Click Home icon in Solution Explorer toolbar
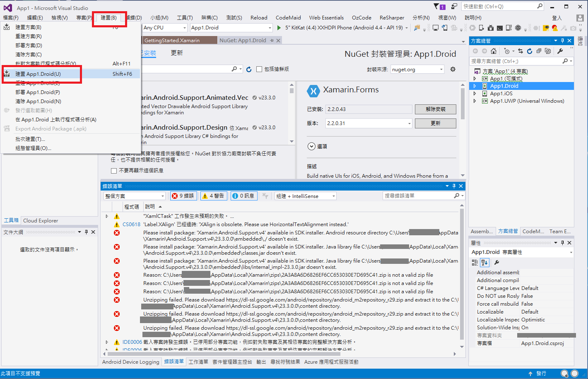 point(494,51)
